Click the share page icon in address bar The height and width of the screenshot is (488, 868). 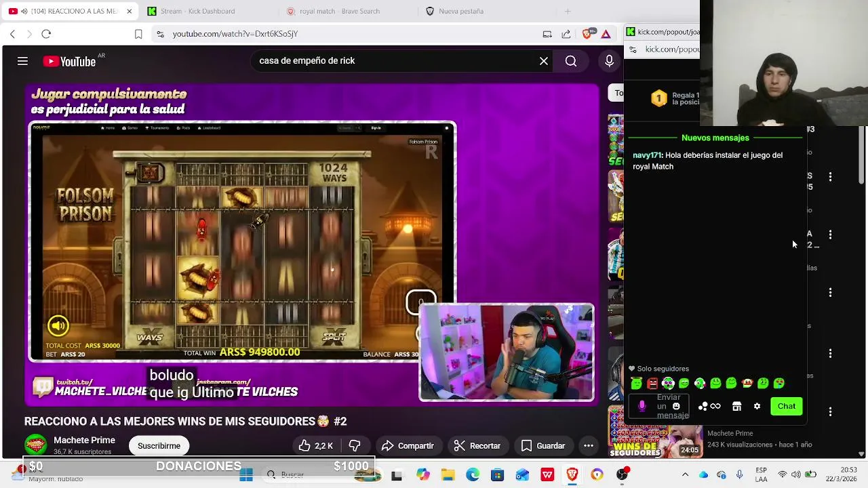(x=566, y=34)
